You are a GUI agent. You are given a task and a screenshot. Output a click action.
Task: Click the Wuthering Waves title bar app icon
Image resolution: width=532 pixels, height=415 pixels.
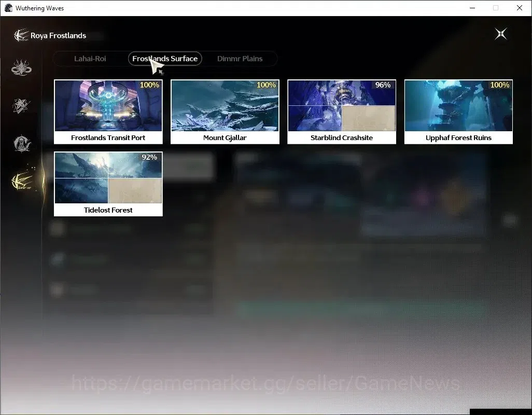8,8
